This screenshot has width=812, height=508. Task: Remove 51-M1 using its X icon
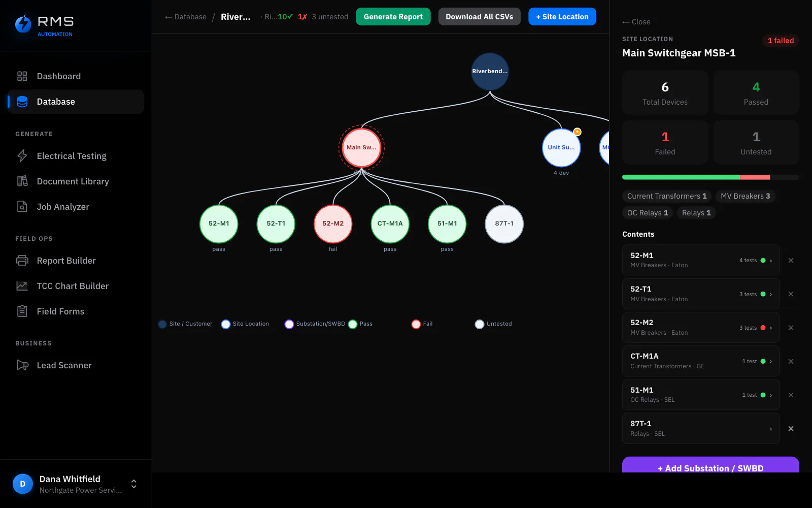pos(791,395)
